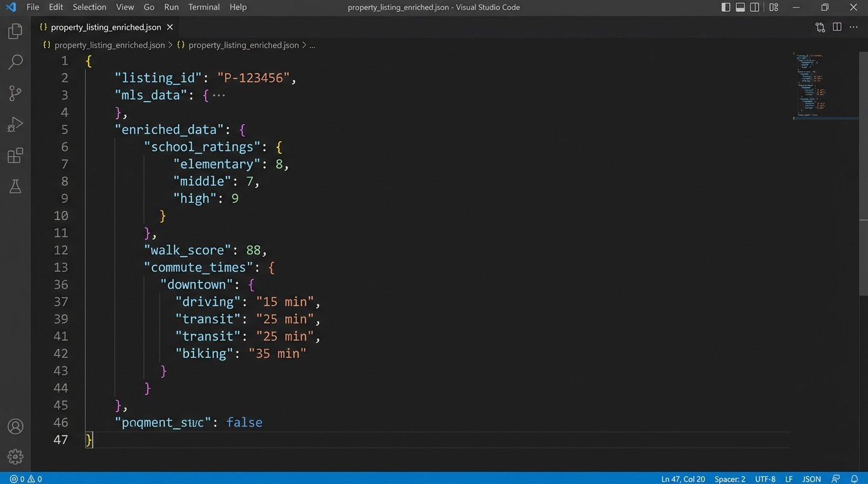
Task: Open the UTF-8 encoding selector
Action: tap(765, 479)
